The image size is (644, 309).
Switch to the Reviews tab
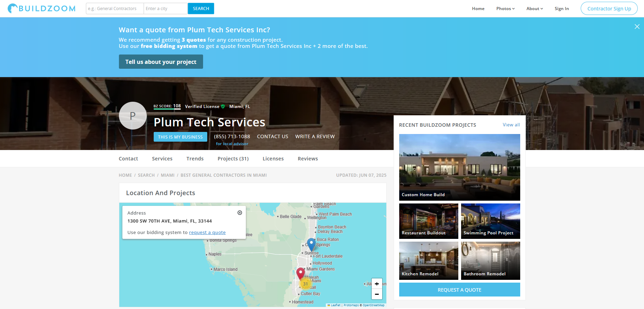pyautogui.click(x=308, y=159)
